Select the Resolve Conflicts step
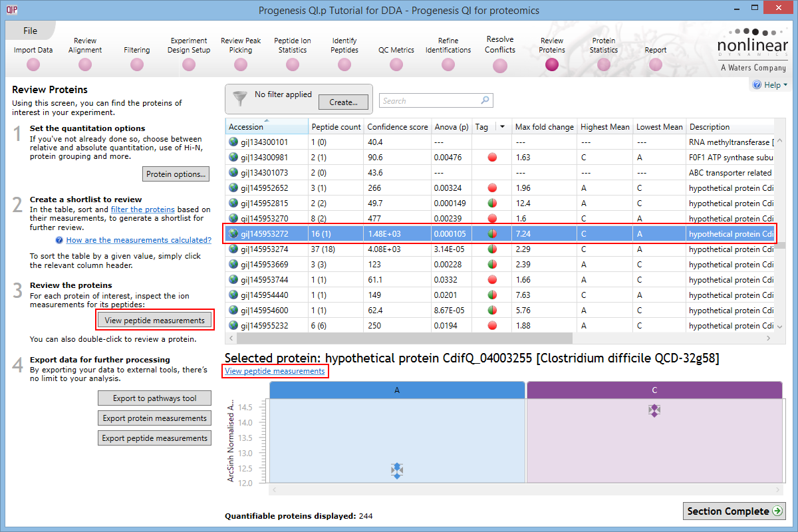The width and height of the screenshot is (798, 532). tap(500, 55)
